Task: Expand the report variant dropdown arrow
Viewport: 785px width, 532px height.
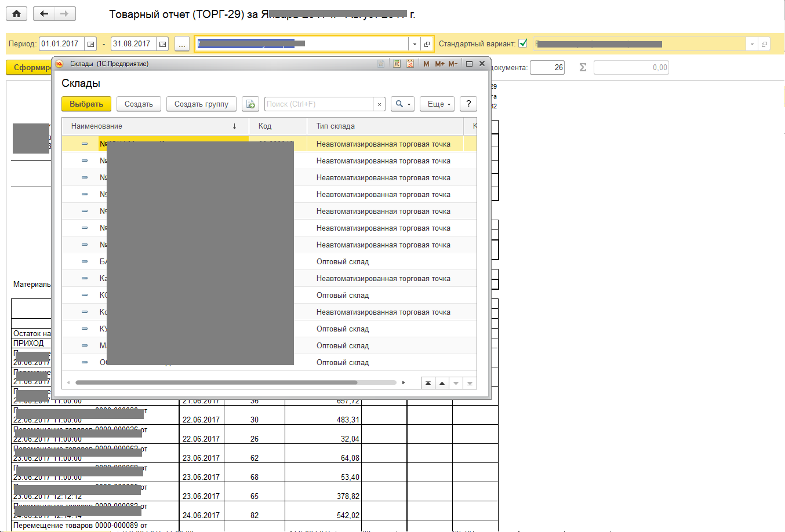Action: (x=752, y=44)
